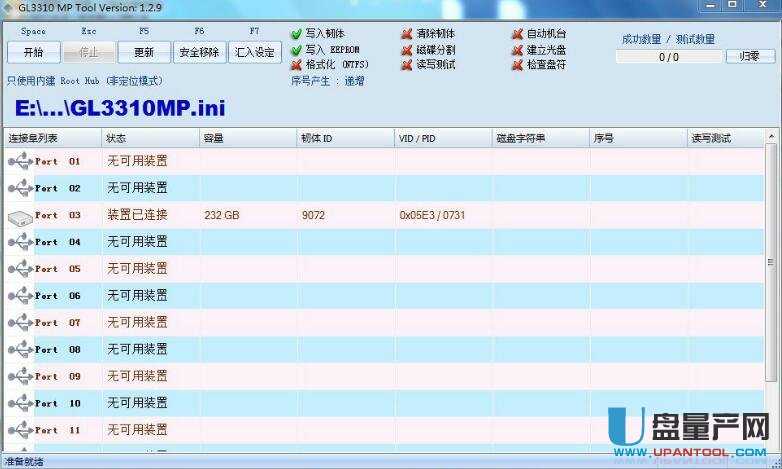Image resolution: width=782 pixels, height=469 pixels.
Task: Click the red X icon beside 自动机台
Action: click(517, 34)
